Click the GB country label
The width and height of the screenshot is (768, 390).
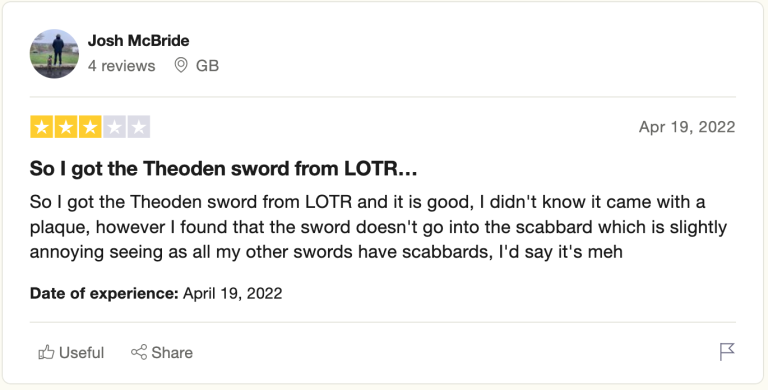(207, 66)
